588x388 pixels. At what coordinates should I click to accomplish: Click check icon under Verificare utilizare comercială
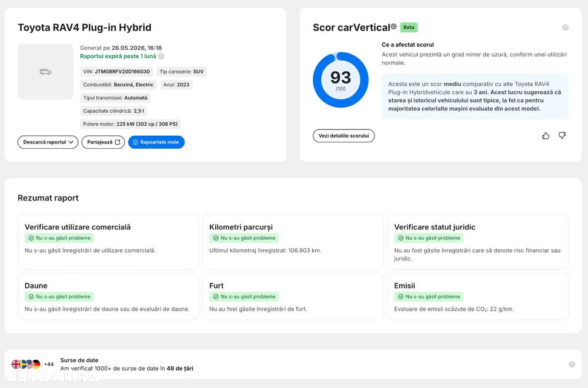tap(31, 238)
